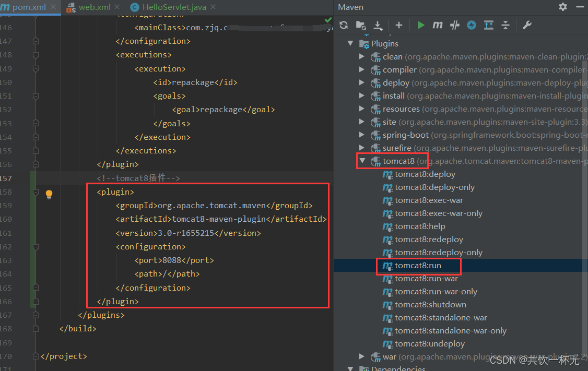This screenshot has width=588, height=371.
Task: Select tomcat8:shutdown goal
Action: coord(430,304)
